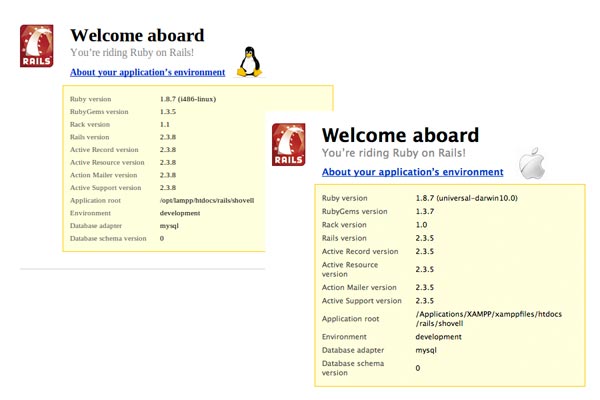The height and width of the screenshot is (400, 600).
Task: Click 'development' in the Mac environment table
Action: [x=439, y=337]
